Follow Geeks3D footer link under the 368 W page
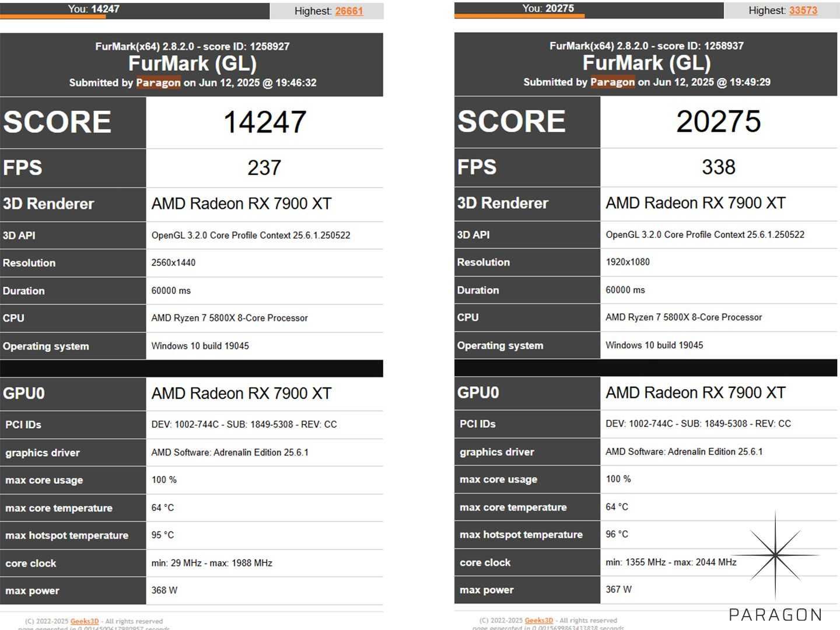Screen dimensions: 840x630 coord(85,621)
